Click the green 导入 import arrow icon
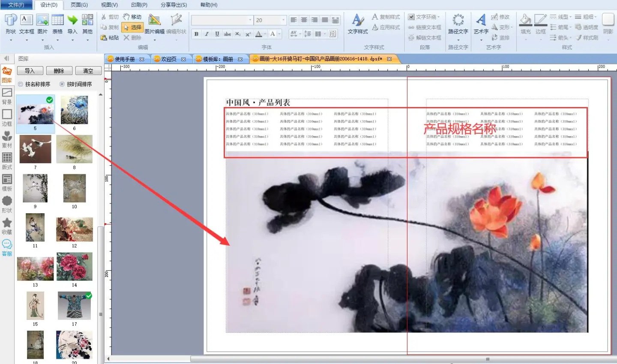Screen dimensions: 617x364 click(x=72, y=20)
